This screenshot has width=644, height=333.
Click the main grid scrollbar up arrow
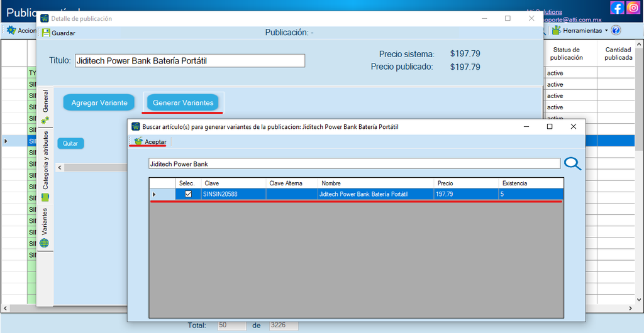pos(640,44)
